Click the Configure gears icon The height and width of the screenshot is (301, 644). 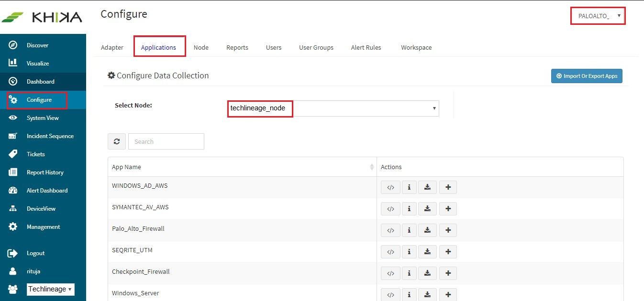pyautogui.click(x=13, y=100)
